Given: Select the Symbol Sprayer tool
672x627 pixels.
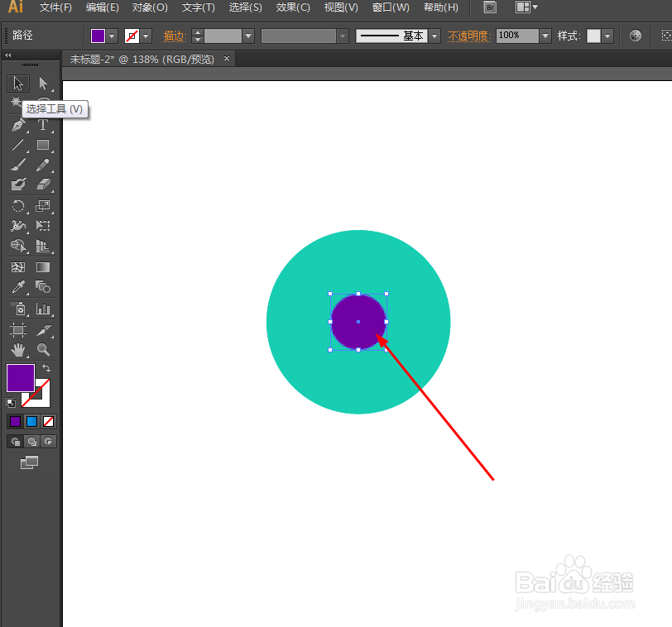Looking at the screenshot, I should (x=18, y=309).
